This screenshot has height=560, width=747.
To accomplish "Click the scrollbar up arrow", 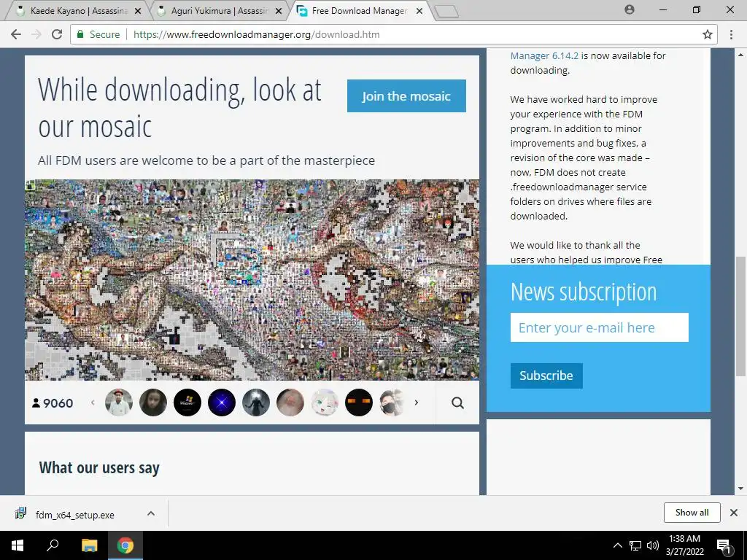I will tap(740, 53).
